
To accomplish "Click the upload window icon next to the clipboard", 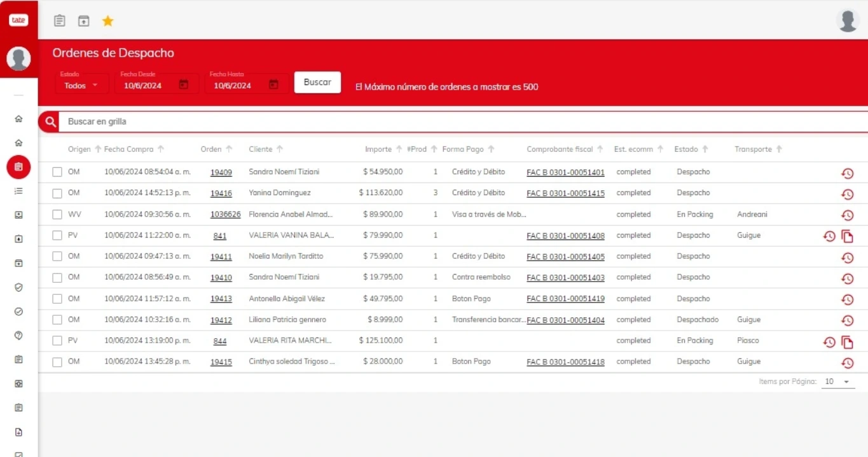I will 83,20.
